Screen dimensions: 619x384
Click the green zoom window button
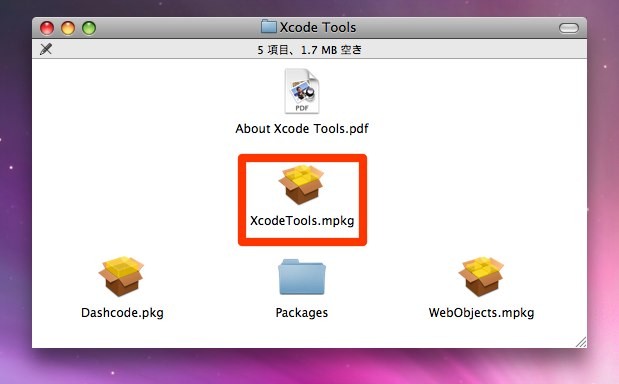coord(89,28)
